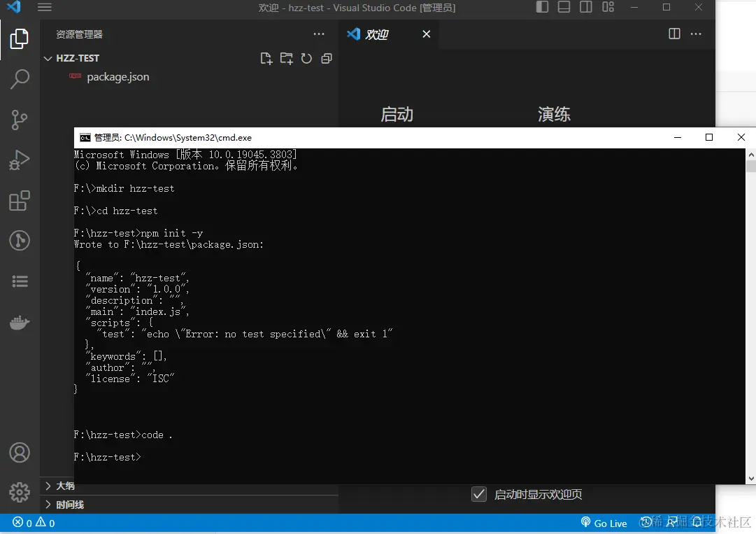The height and width of the screenshot is (534, 756).
Task: Click the cmd scrollbar down arrow
Action: click(750, 479)
